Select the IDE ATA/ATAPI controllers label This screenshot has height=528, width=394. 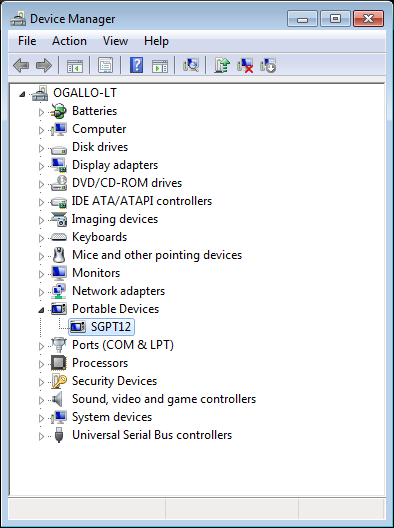tap(142, 201)
